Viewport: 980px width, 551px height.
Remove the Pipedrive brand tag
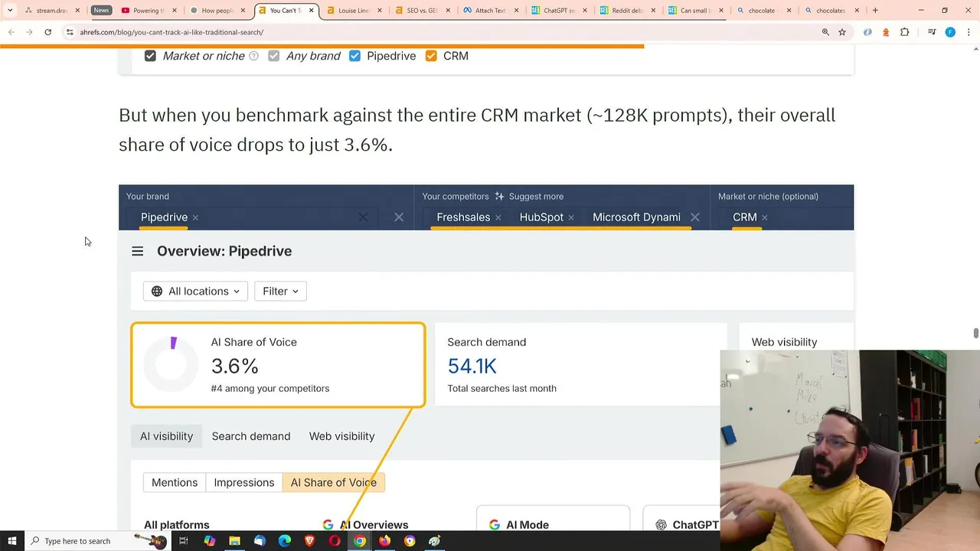(x=195, y=217)
